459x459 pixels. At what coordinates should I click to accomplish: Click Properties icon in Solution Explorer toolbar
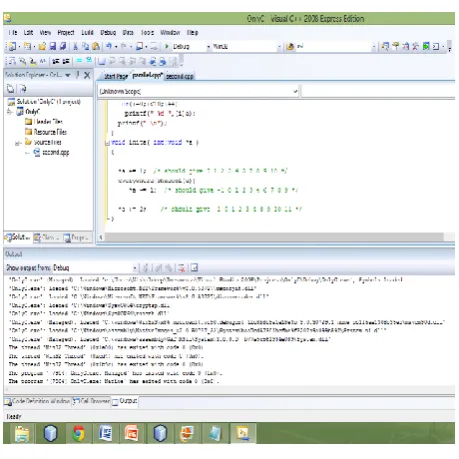coord(11,89)
